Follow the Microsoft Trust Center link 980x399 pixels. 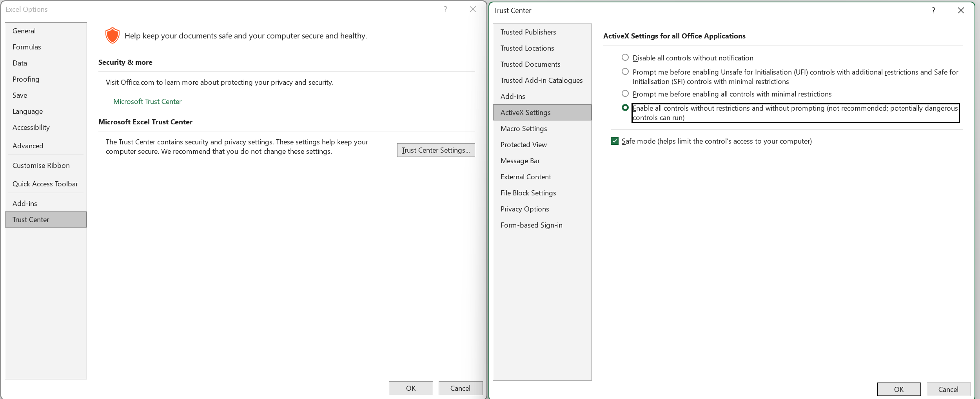(147, 102)
